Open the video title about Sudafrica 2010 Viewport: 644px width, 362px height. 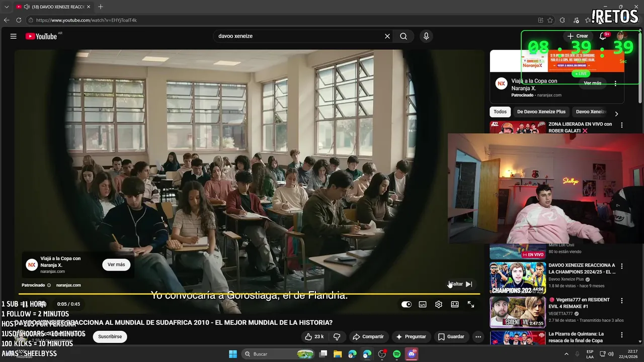(x=174, y=323)
